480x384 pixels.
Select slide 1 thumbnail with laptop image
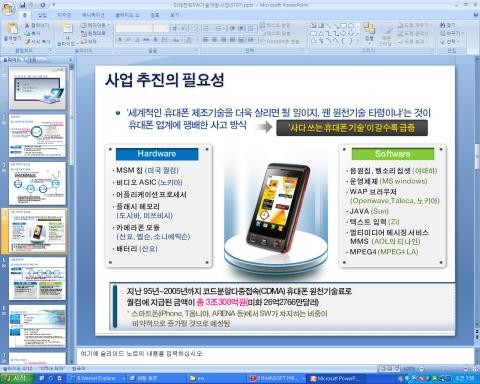(37, 88)
